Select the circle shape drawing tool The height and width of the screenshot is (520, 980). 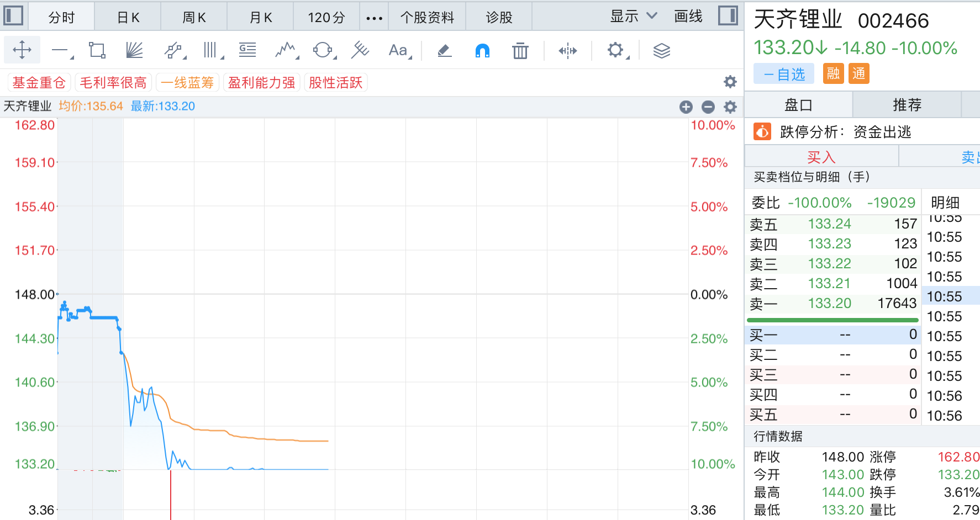(x=323, y=51)
